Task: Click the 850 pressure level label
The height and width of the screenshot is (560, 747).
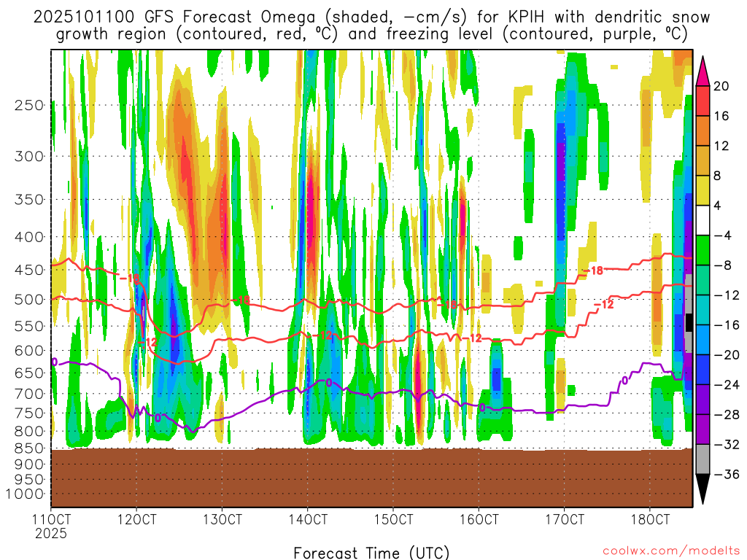Action: coord(29,448)
